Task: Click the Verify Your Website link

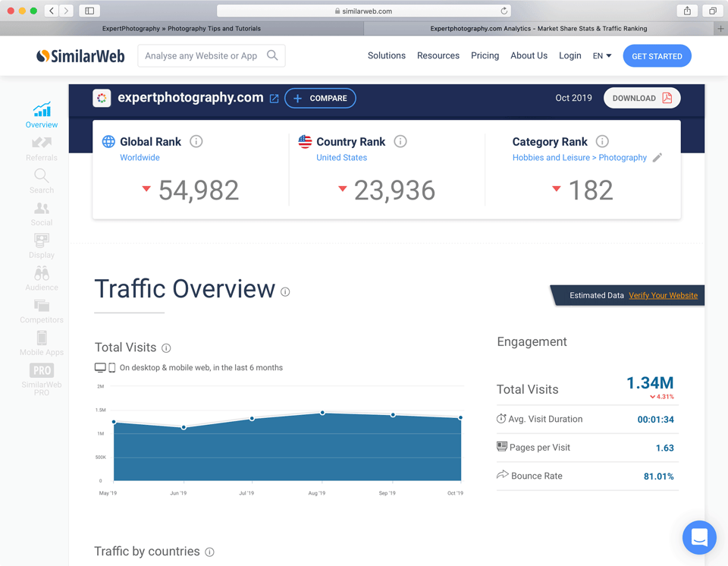Action: [x=663, y=296]
